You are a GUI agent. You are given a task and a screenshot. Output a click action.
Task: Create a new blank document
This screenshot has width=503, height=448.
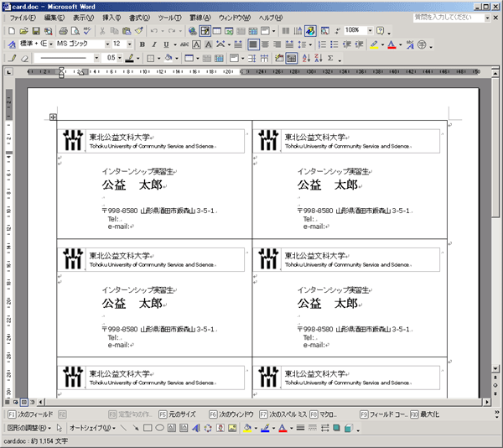(x=12, y=31)
